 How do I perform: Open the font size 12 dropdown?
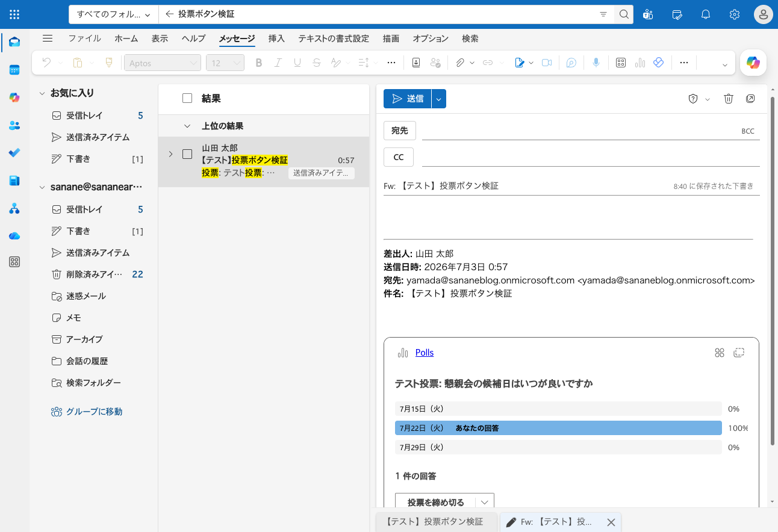tap(225, 63)
